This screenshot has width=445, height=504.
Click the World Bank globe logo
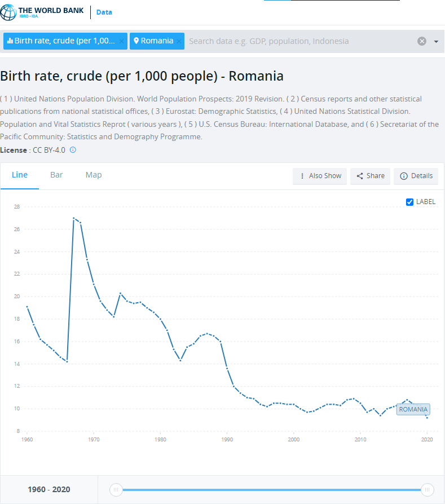point(8,12)
